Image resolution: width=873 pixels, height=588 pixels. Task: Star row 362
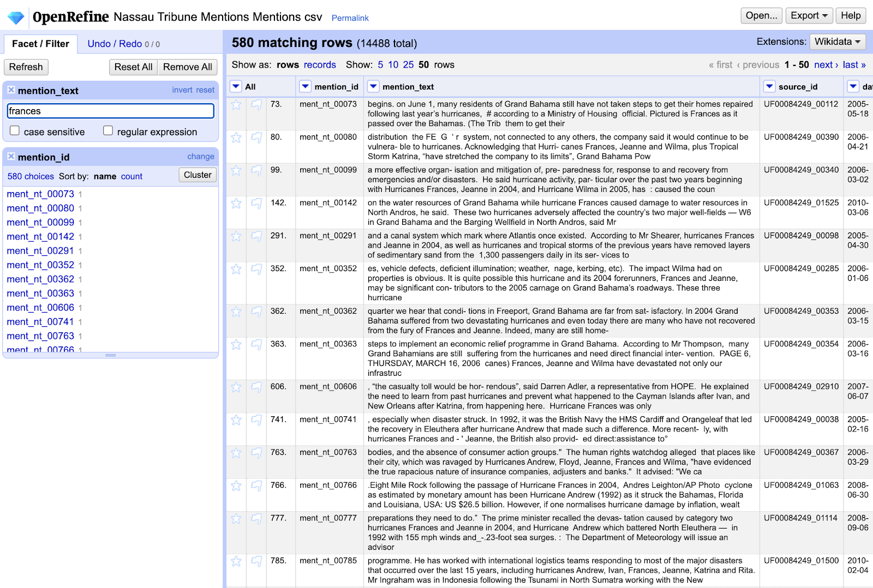coord(236,311)
